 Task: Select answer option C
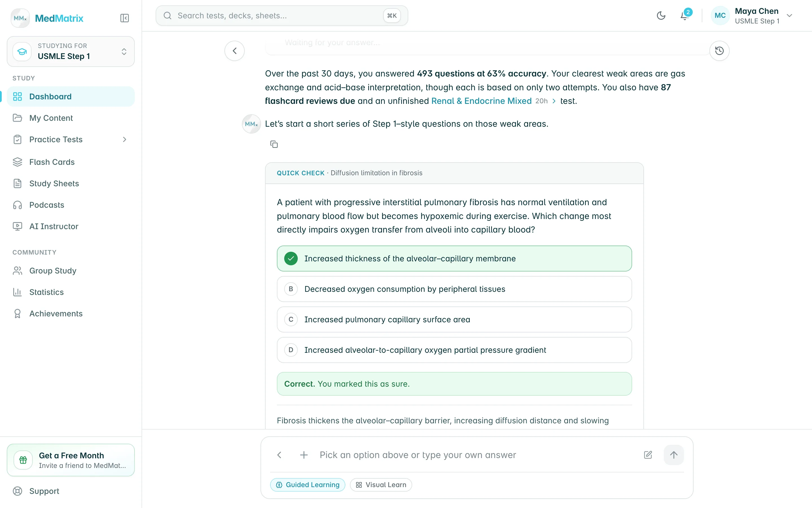coord(454,319)
